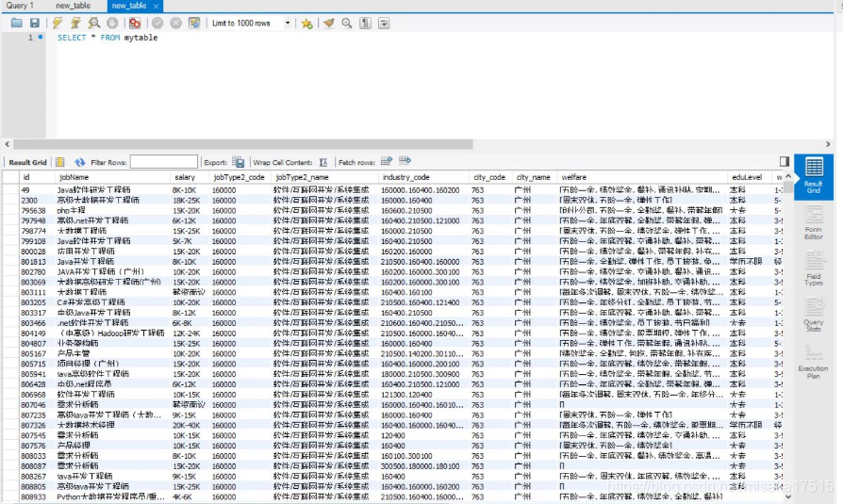
Task: Click the jobType2_code column header
Action: (240, 177)
